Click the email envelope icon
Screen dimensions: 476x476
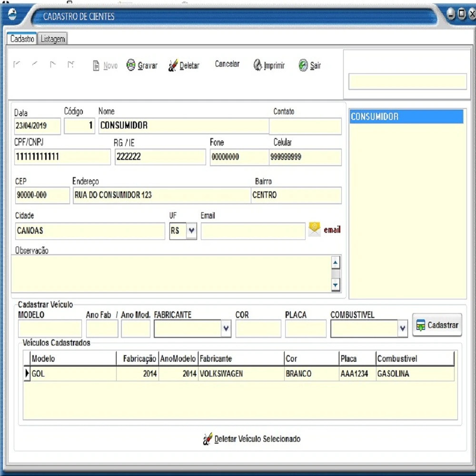314,229
